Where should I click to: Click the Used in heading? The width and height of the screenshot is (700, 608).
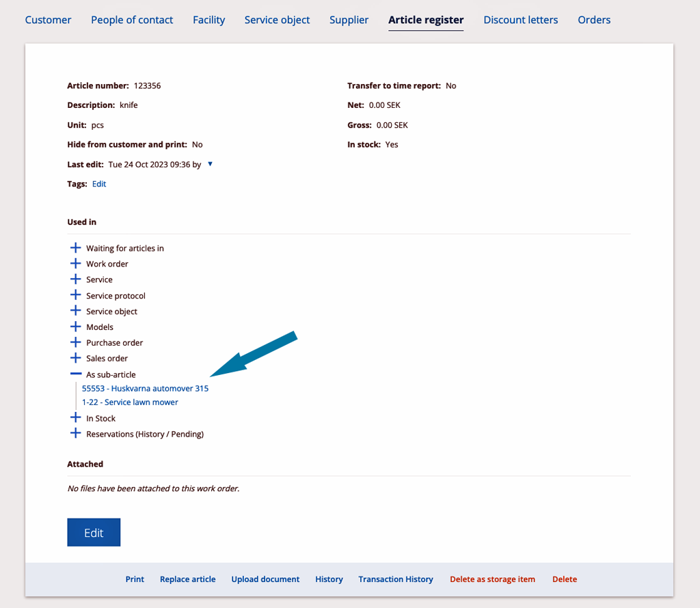point(82,222)
